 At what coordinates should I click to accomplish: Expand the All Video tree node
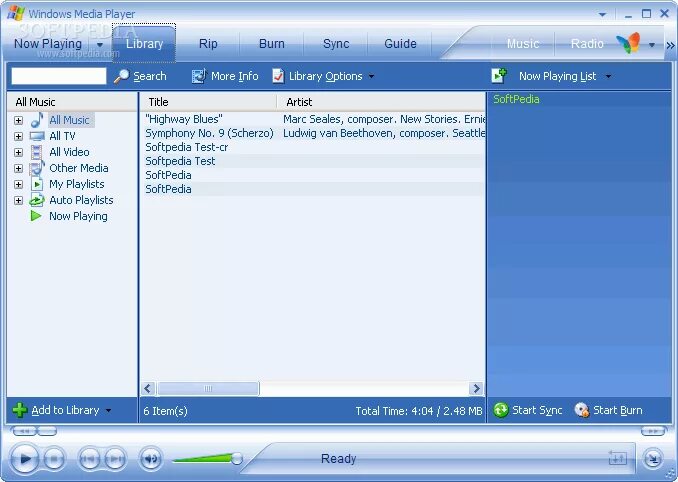tap(18, 152)
